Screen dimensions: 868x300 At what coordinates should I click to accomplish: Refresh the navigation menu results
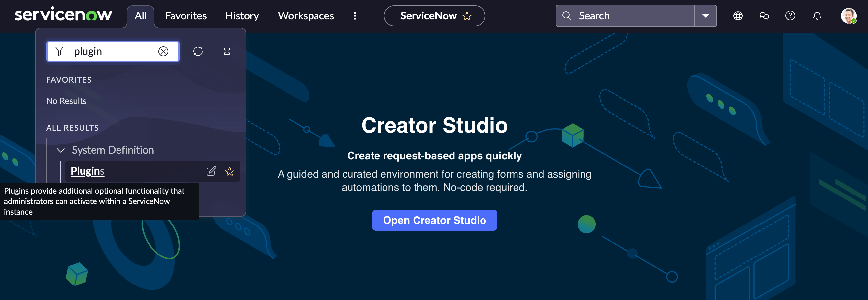(198, 52)
